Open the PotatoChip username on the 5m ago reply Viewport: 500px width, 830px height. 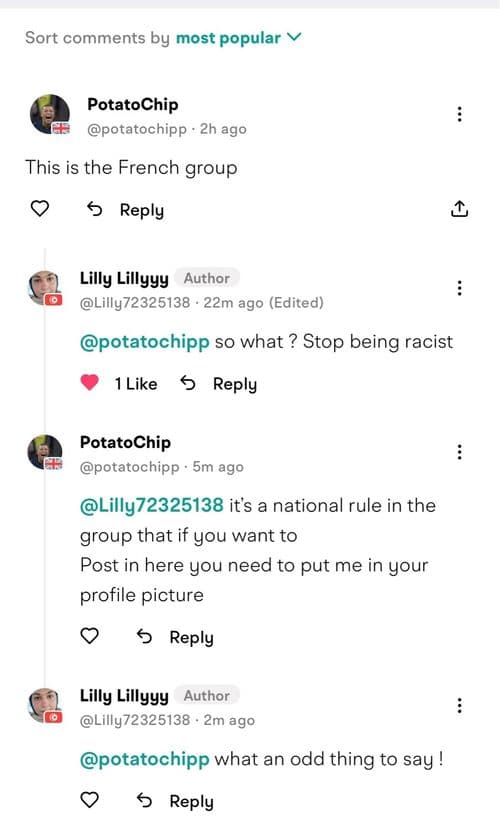pos(125,442)
